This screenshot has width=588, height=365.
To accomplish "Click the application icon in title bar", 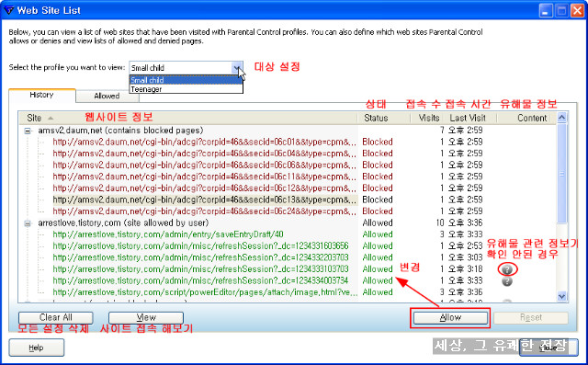I will [8, 10].
